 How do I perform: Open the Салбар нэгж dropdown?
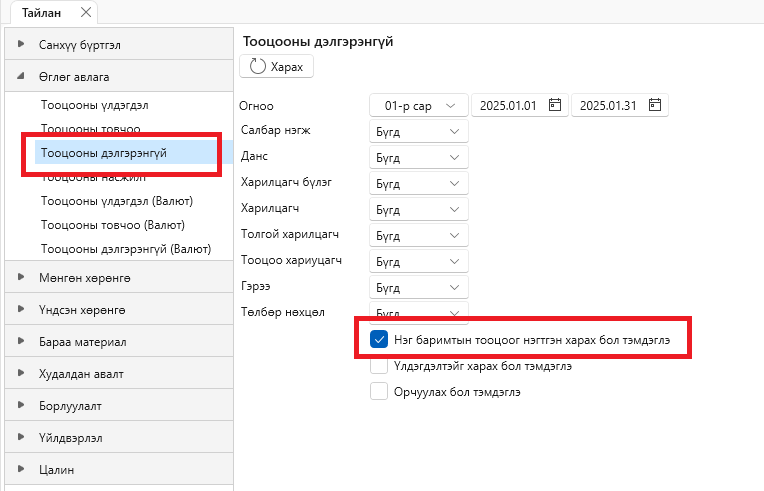[x=419, y=132]
